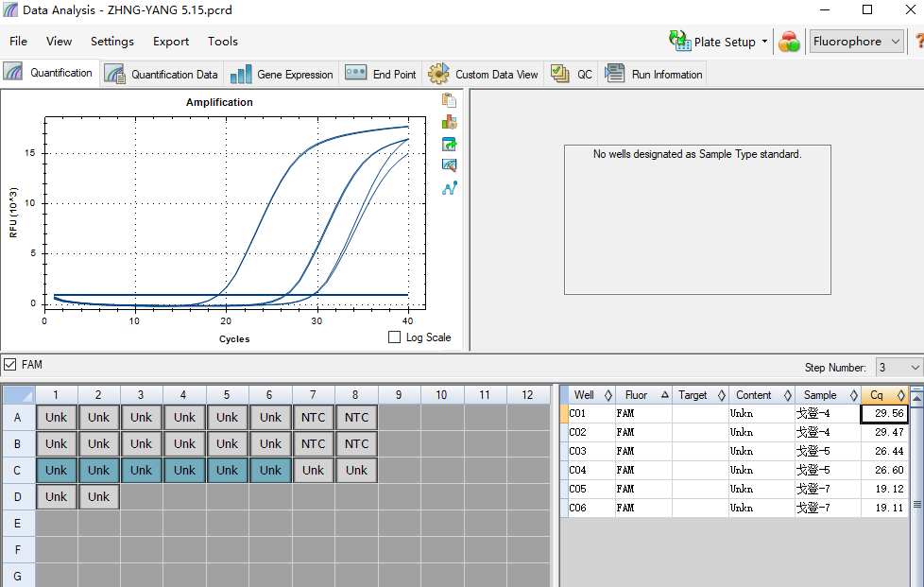Switch to the Custom Data View tab
Viewport: 924px width, 587px height.
click(x=483, y=75)
